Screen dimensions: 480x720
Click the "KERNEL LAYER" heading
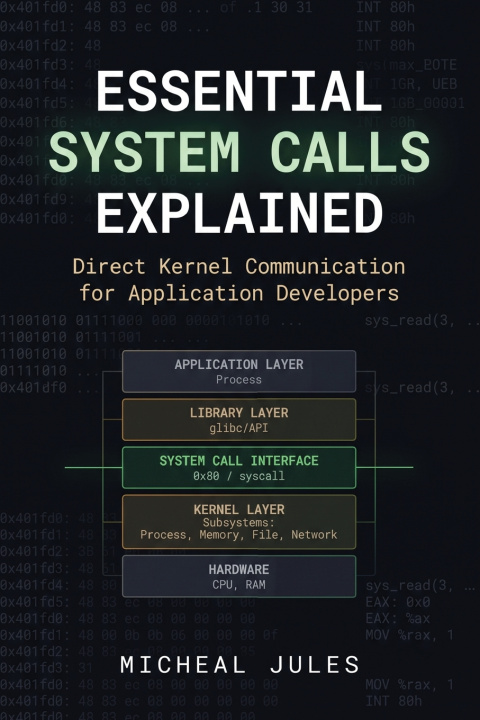click(x=239, y=509)
